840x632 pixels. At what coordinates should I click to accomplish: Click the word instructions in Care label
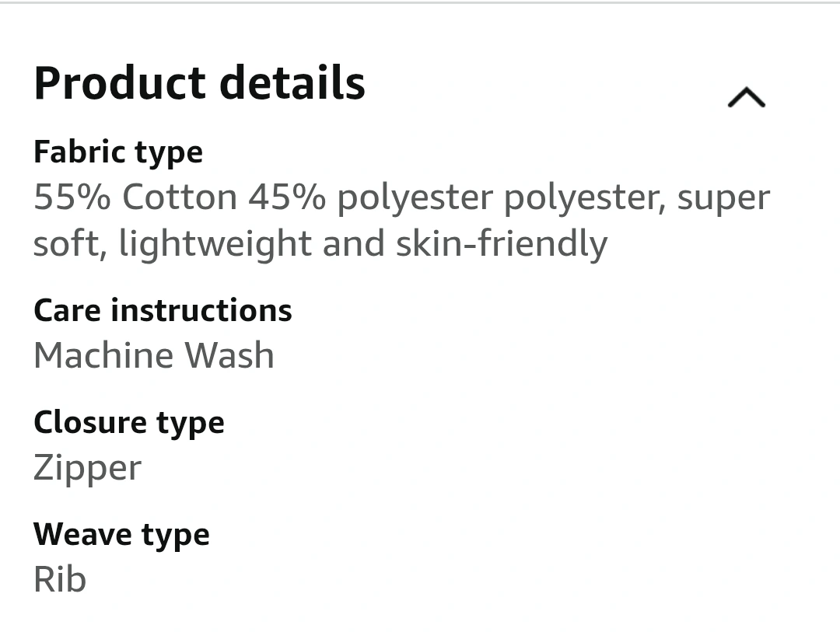click(201, 311)
